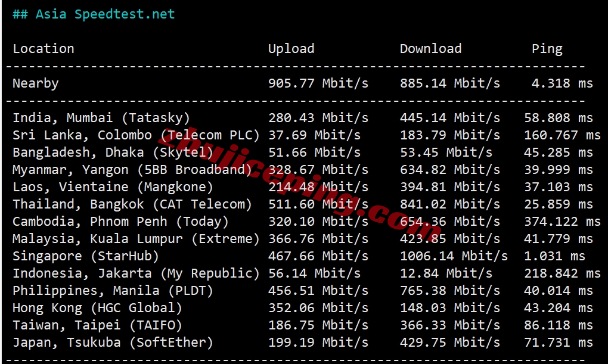Click 'Laos, Vientaine (Mangkone)' location
The height and width of the screenshot is (364, 608).
[x=113, y=187]
